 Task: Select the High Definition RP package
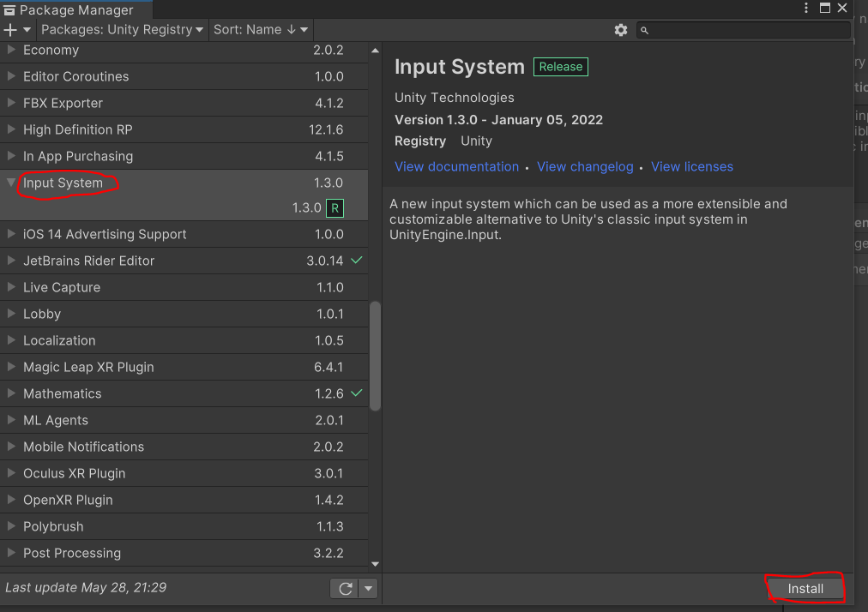tap(184, 129)
